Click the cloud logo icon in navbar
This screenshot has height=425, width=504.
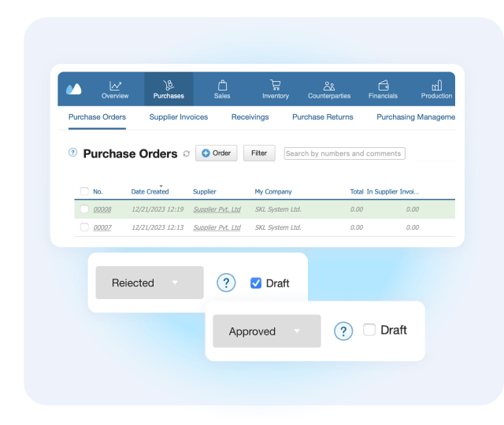[73, 89]
